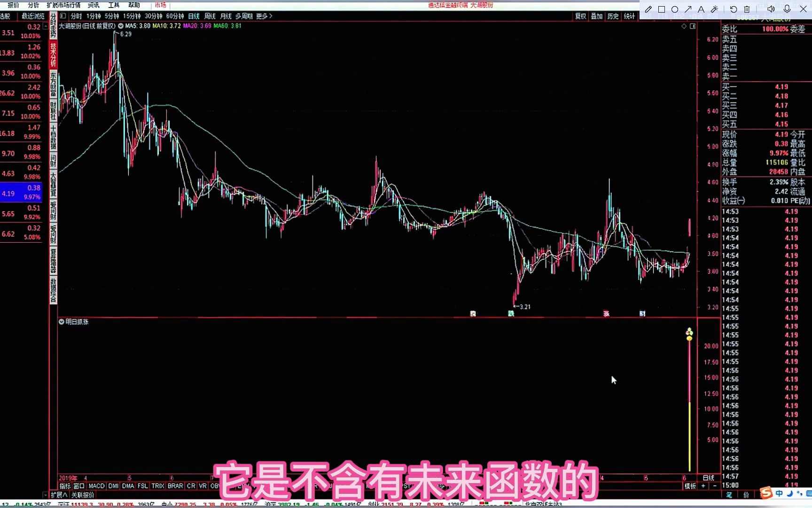Open the 关联报价 tab
This screenshot has height=508, width=812.
click(x=83, y=495)
